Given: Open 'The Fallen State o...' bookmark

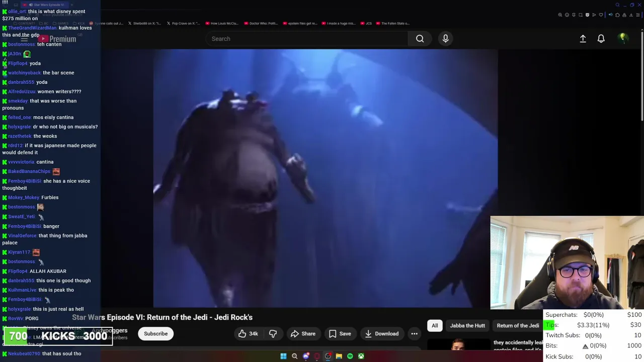Looking at the screenshot, I should tap(393, 23).
